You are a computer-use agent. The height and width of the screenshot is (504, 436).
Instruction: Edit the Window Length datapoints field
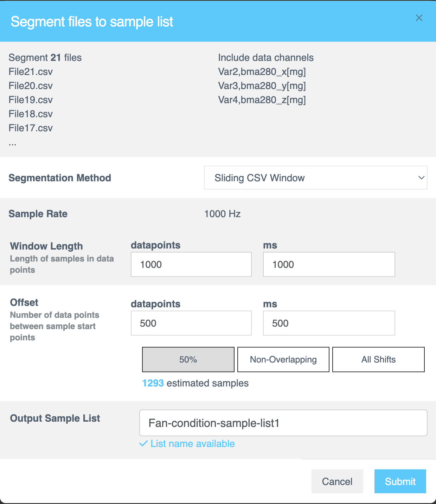[x=191, y=264]
